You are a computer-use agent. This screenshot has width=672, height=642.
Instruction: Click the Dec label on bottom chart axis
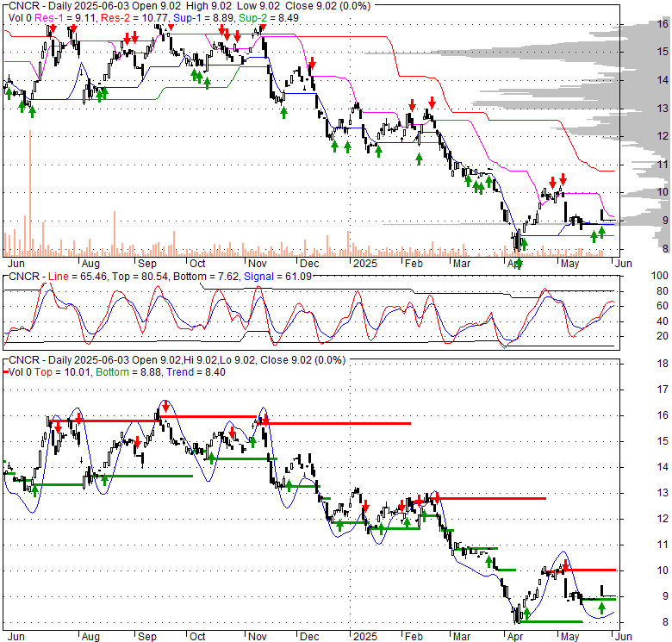(x=309, y=637)
